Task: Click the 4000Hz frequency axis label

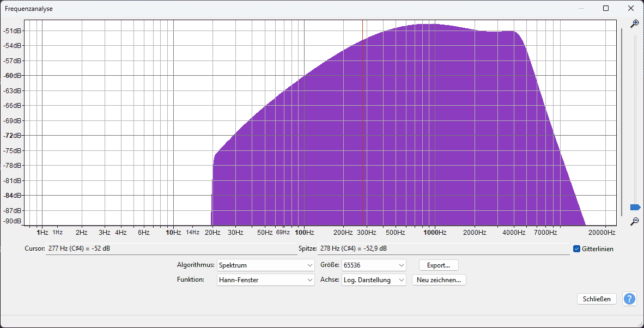Action: pos(514,233)
